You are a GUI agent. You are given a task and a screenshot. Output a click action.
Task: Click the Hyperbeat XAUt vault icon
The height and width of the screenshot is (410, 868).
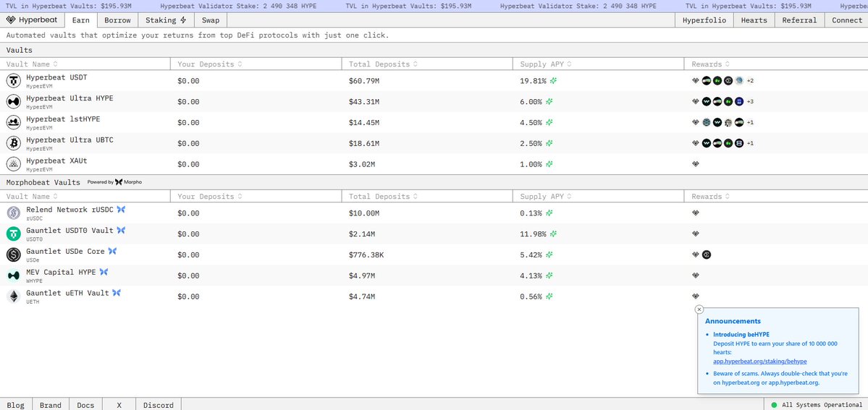(14, 164)
